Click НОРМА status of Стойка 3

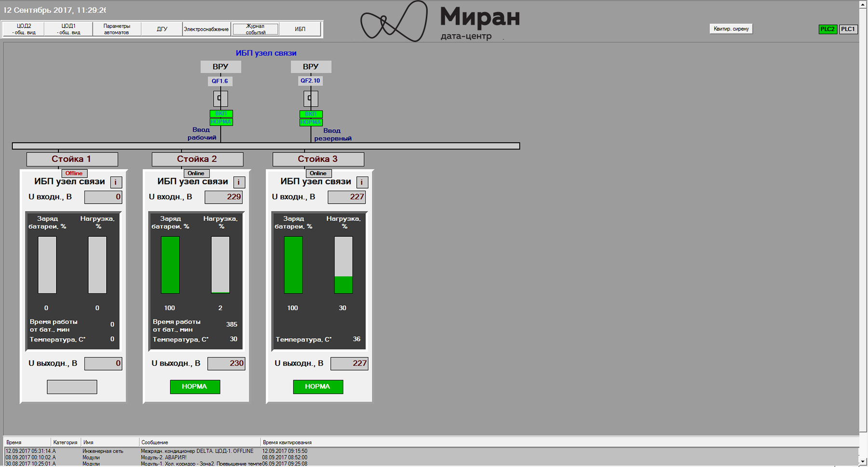point(318,387)
